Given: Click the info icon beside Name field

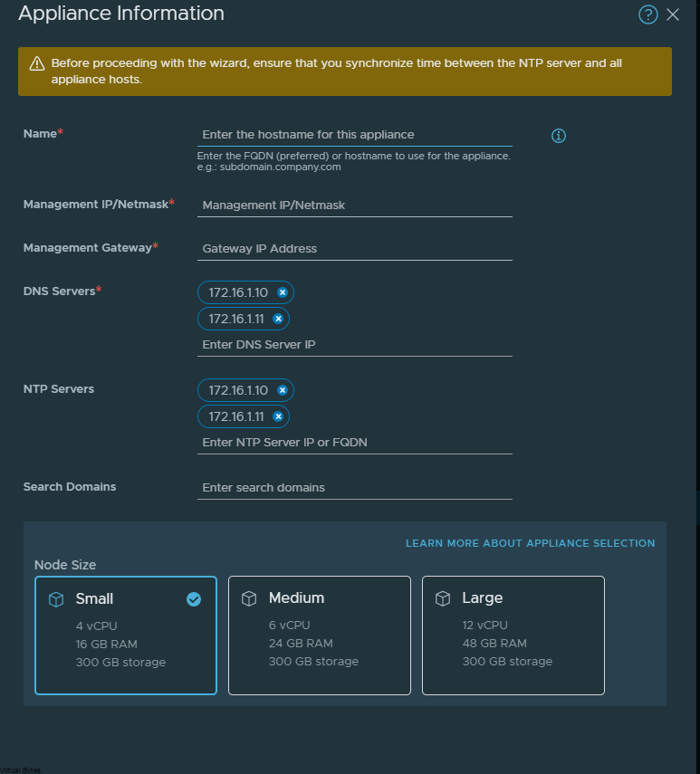Looking at the screenshot, I should pyautogui.click(x=559, y=135).
